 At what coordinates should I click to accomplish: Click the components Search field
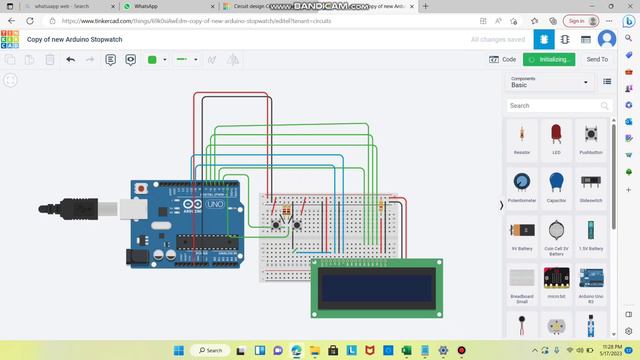pyautogui.click(x=559, y=106)
